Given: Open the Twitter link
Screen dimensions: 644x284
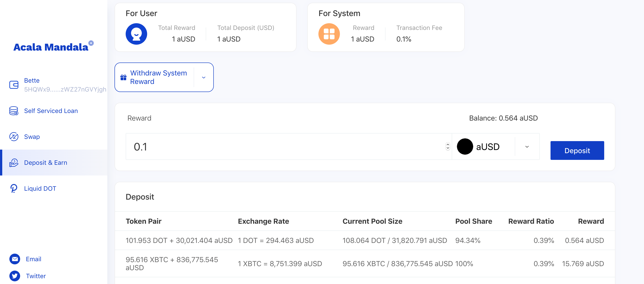Looking at the screenshot, I should coord(36,276).
